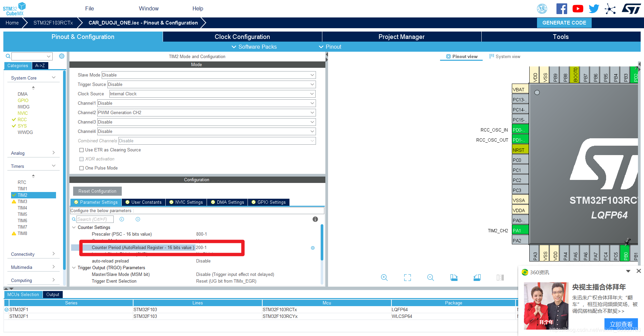Go to next parameter search result
The width and height of the screenshot is (644, 336).
[x=138, y=219]
